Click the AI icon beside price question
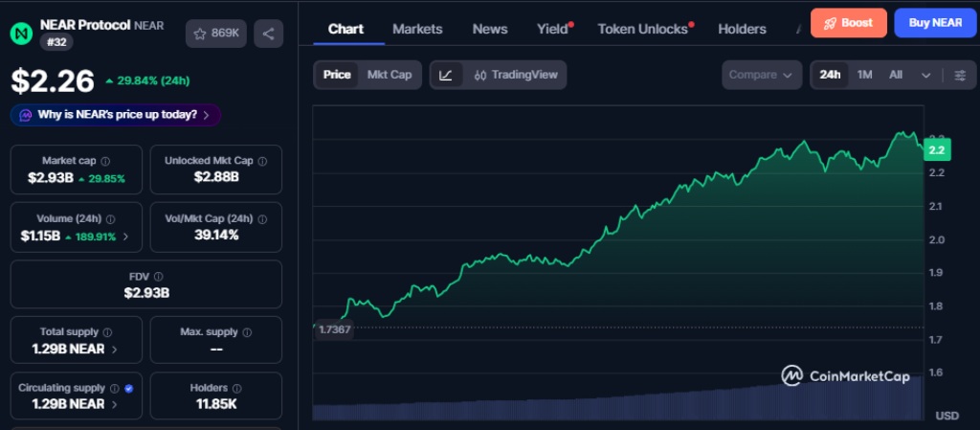Image resolution: width=980 pixels, height=430 pixels. pos(26,115)
